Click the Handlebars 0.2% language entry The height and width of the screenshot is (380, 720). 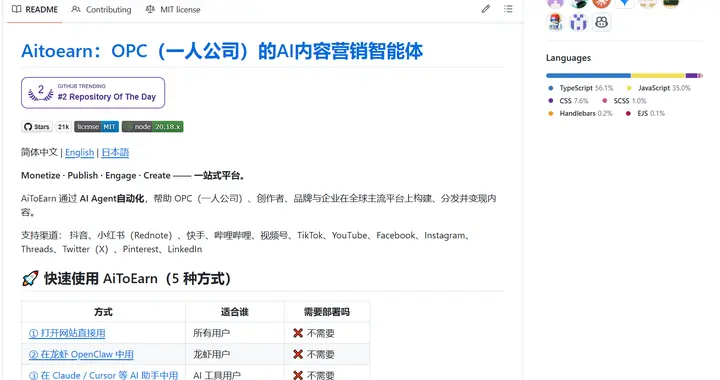[x=580, y=113]
